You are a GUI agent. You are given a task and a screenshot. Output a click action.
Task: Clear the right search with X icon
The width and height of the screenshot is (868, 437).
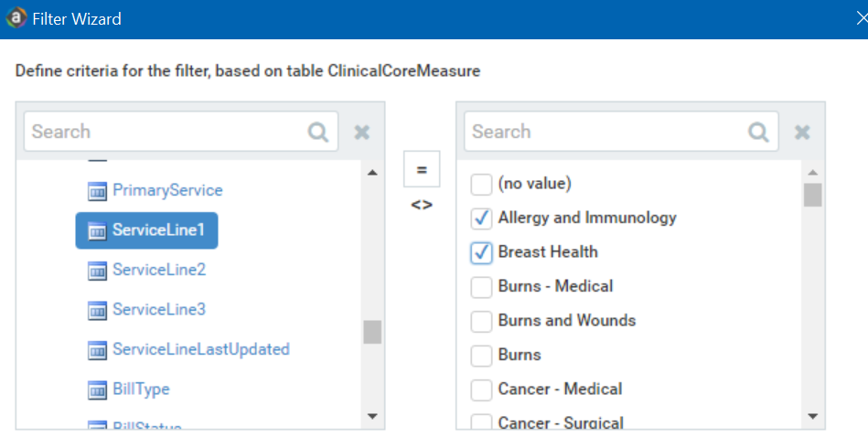pyautogui.click(x=802, y=133)
